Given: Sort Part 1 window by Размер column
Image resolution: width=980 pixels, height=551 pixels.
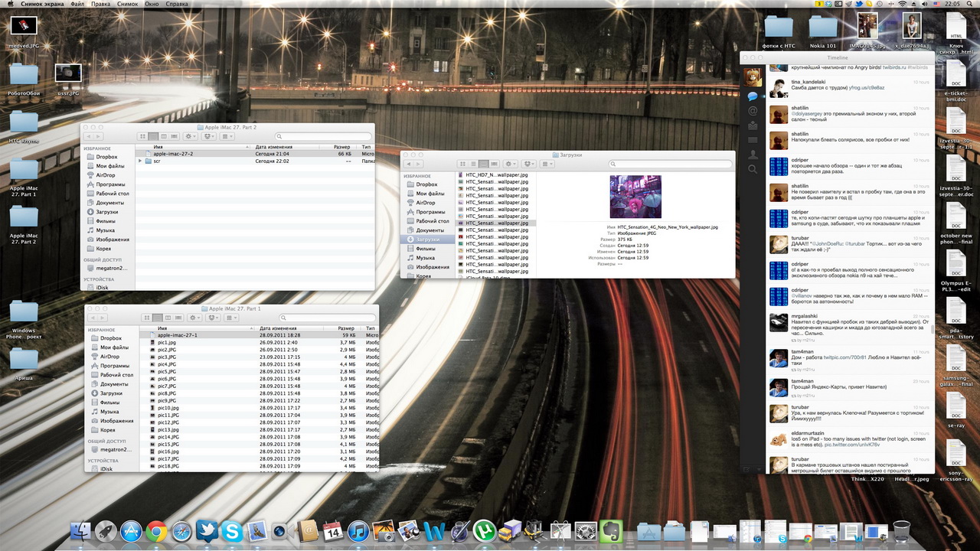Looking at the screenshot, I should click(343, 328).
